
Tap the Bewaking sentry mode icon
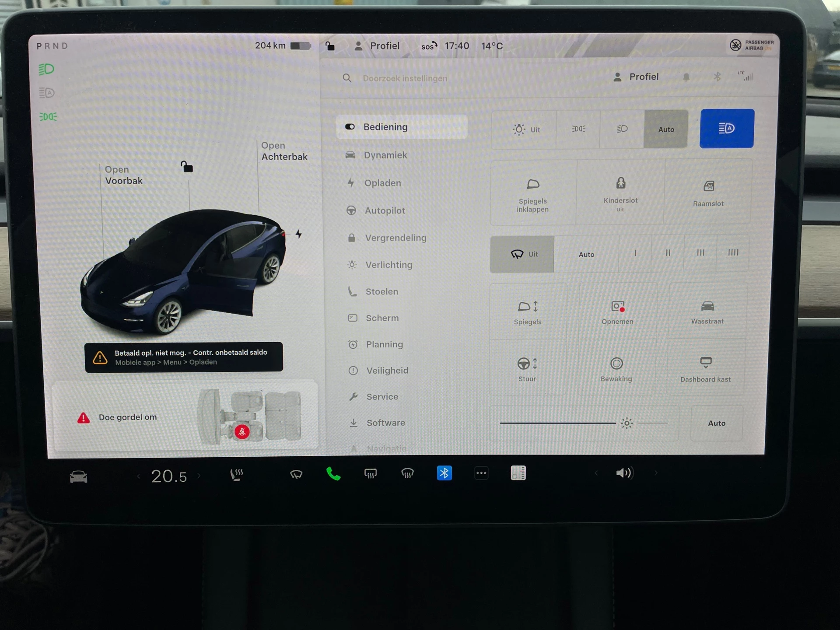coord(616,367)
